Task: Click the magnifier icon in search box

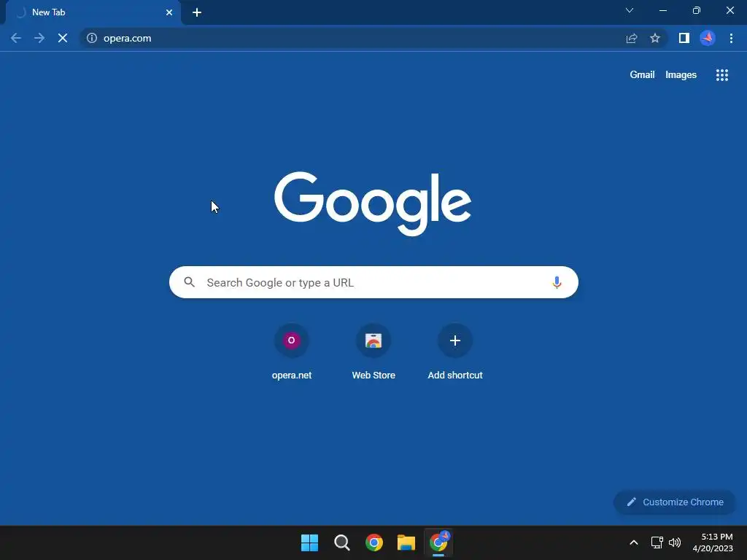Action: (189, 282)
